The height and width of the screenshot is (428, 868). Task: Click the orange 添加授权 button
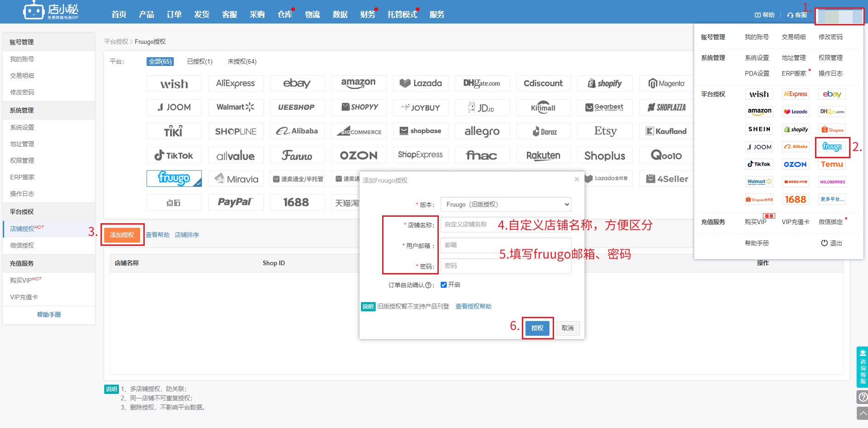point(122,235)
